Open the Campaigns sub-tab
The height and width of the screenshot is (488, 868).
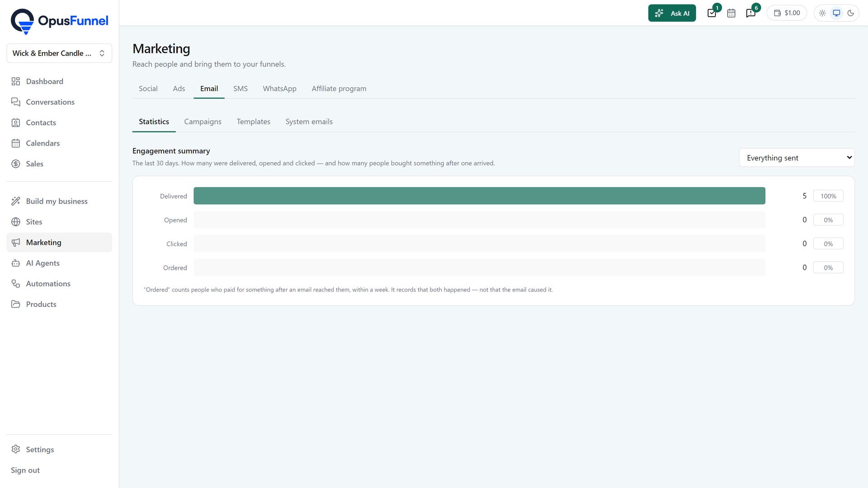click(203, 122)
